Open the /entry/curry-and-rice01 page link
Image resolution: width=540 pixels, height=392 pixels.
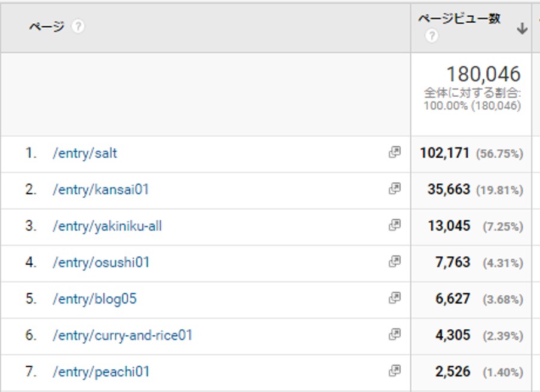[122, 336]
